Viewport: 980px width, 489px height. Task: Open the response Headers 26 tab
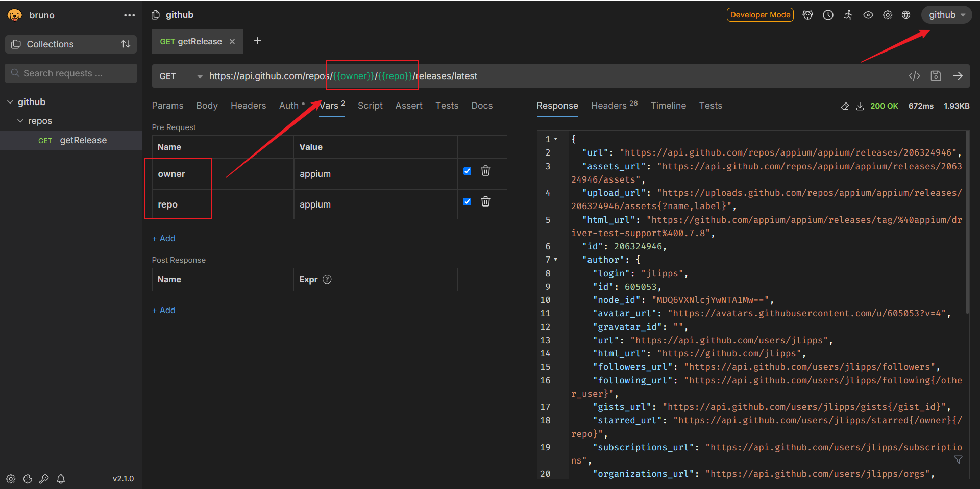[x=614, y=105]
